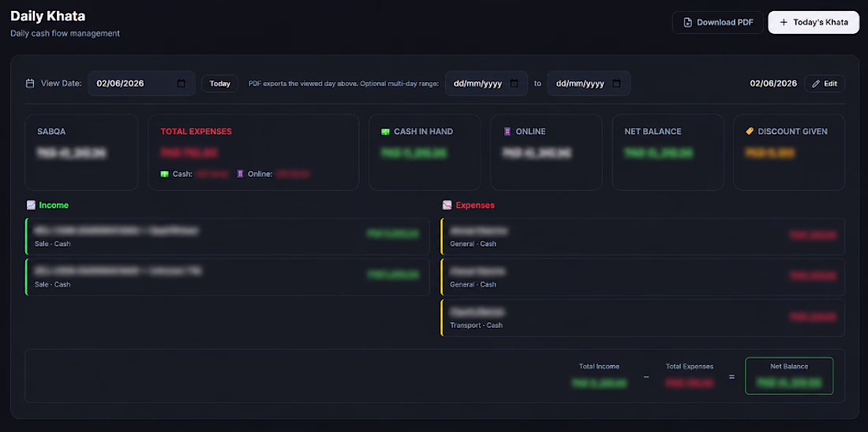Click the Discount Given card
The width and height of the screenshot is (868, 432).
(789, 152)
